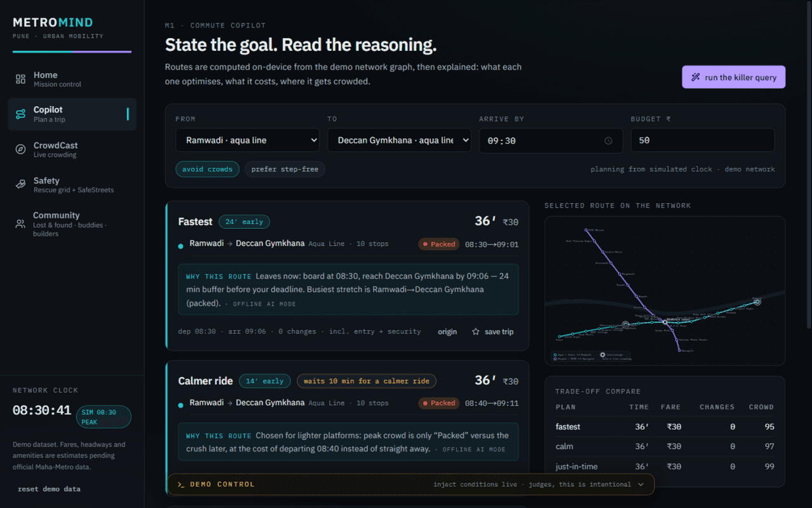Click the Copilot route icon in sidebar
Viewport: 812px width, 508px height.
[21, 114]
